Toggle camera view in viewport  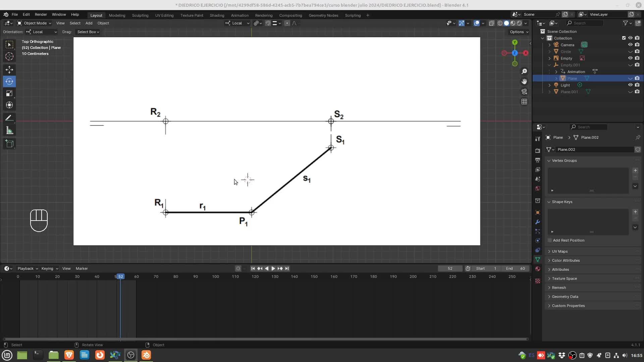coord(524,92)
